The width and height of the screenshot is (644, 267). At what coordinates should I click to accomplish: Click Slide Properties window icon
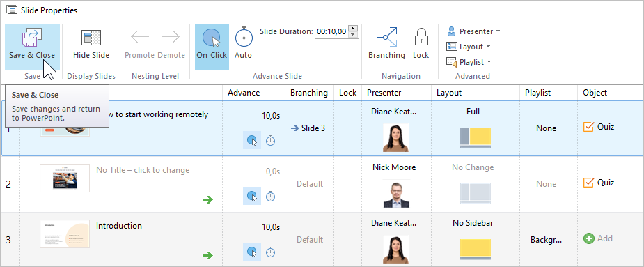coord(12,10)
